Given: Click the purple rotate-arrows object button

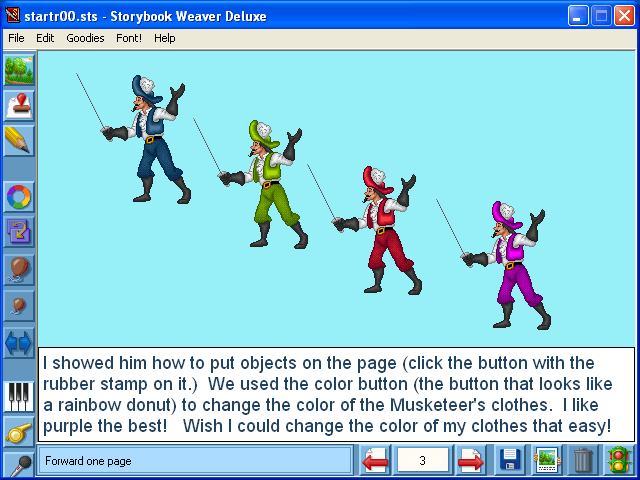Looking at the screenshot, I should click(19, 232).
